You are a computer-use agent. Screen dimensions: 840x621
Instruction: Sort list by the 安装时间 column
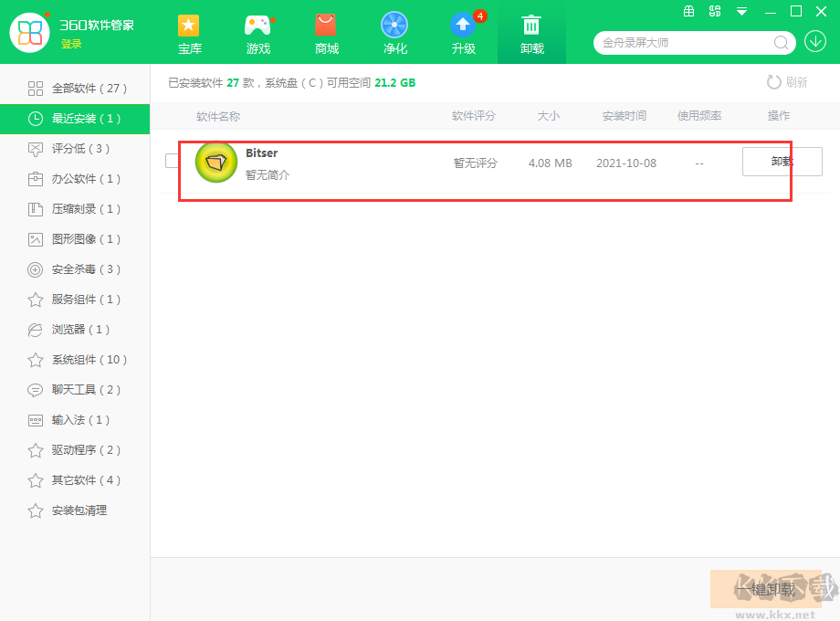625,116
